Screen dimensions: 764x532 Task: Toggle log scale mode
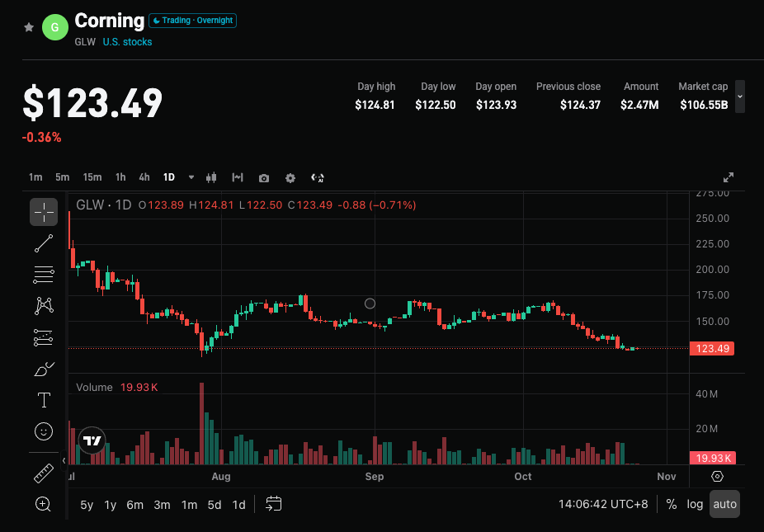(x=695, y=504)
